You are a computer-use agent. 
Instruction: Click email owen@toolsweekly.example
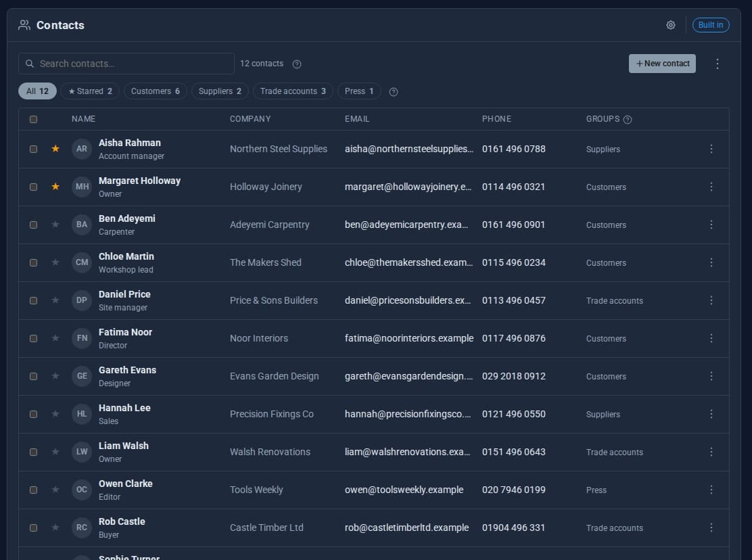[404, 490]
